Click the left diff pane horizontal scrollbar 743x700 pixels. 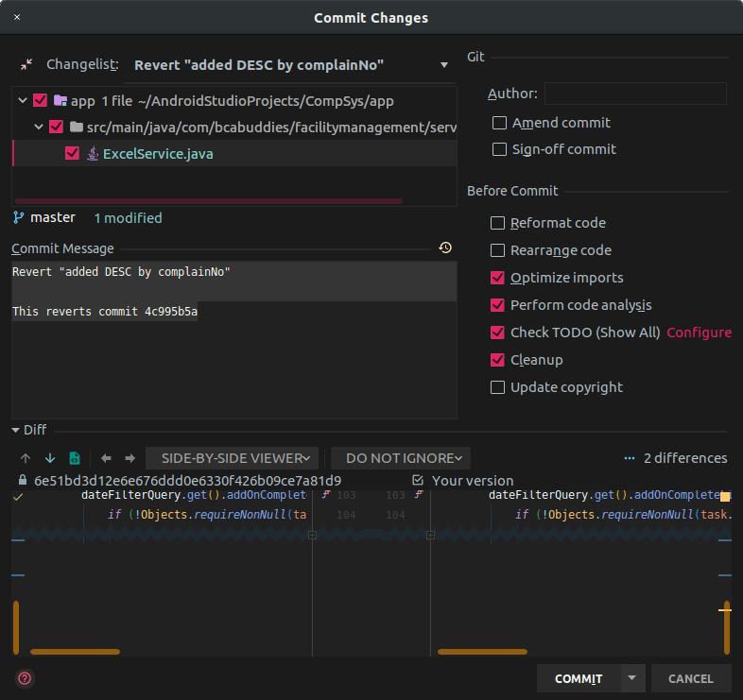75,652
